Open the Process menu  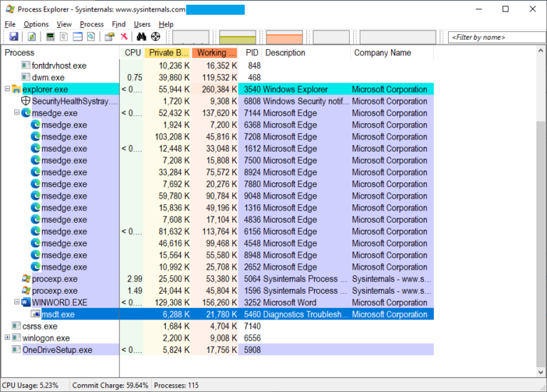pyautogui.click(x=92, y=24)
